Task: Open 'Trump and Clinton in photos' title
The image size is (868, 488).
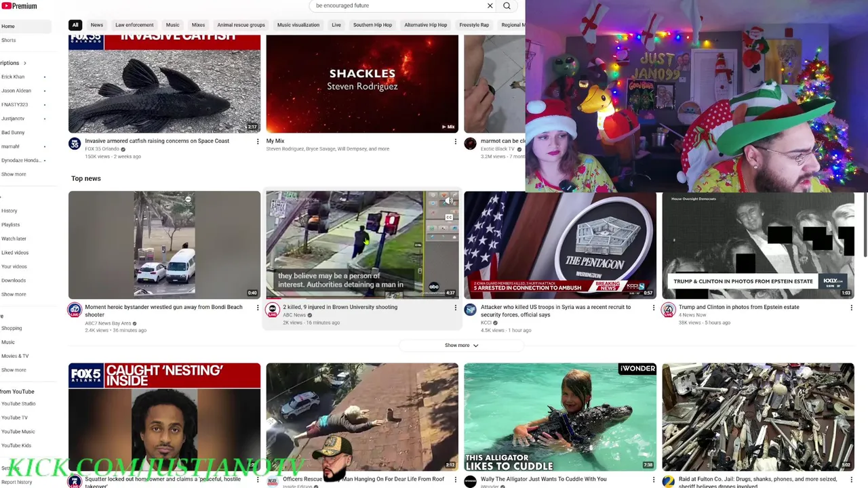Action: 738,307
